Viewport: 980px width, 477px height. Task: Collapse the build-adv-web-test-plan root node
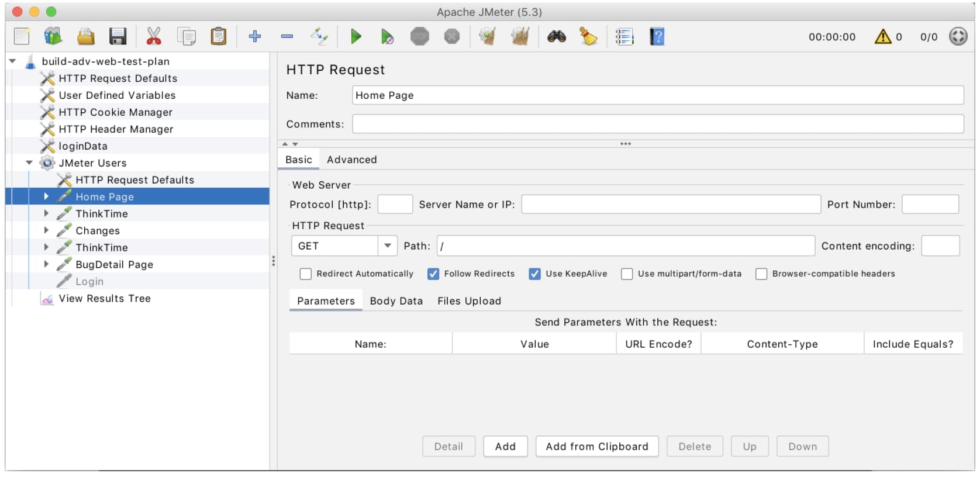[x=12, y=61]
